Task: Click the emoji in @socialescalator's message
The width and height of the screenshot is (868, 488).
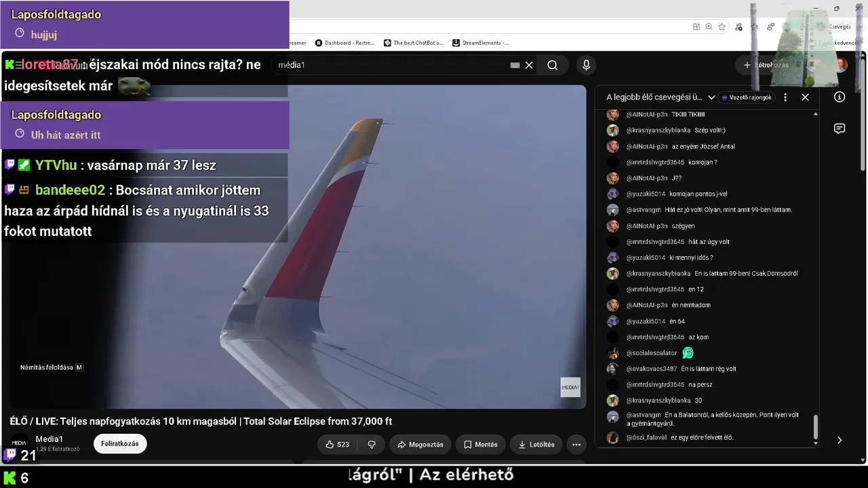Action: 688,353
